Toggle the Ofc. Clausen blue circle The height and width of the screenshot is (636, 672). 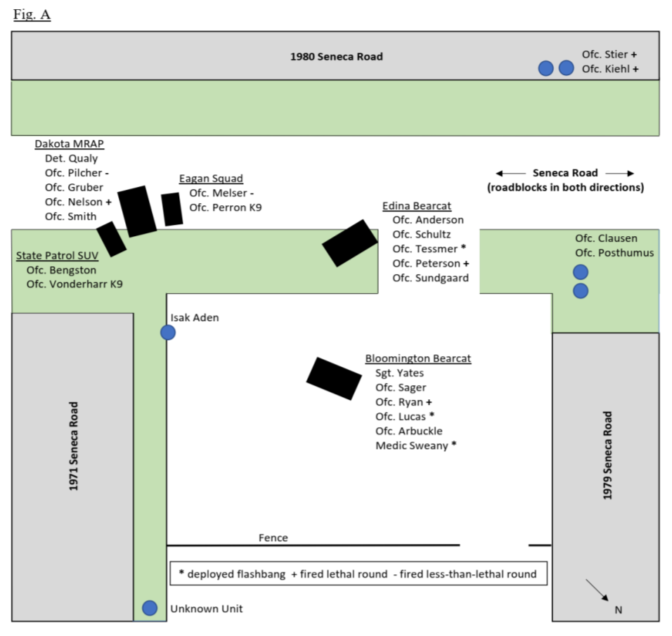coord(579,271)
